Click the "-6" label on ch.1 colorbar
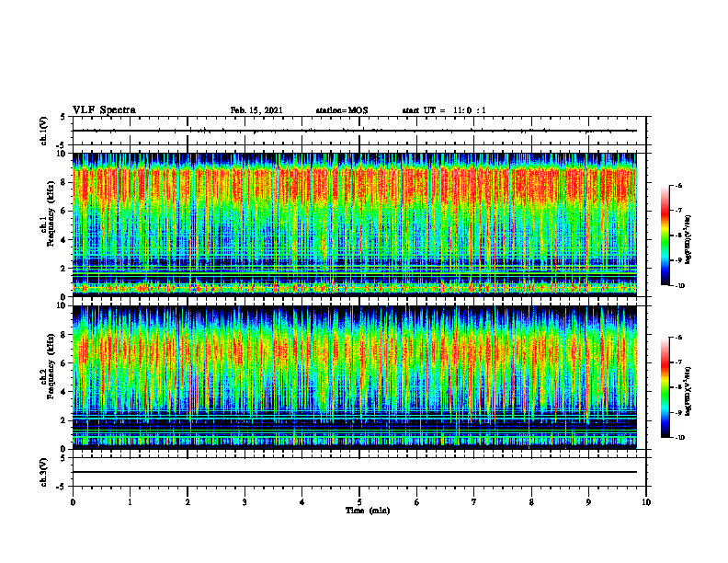Image resolution: width=728 pixels, height=563 pixels. 678,185
